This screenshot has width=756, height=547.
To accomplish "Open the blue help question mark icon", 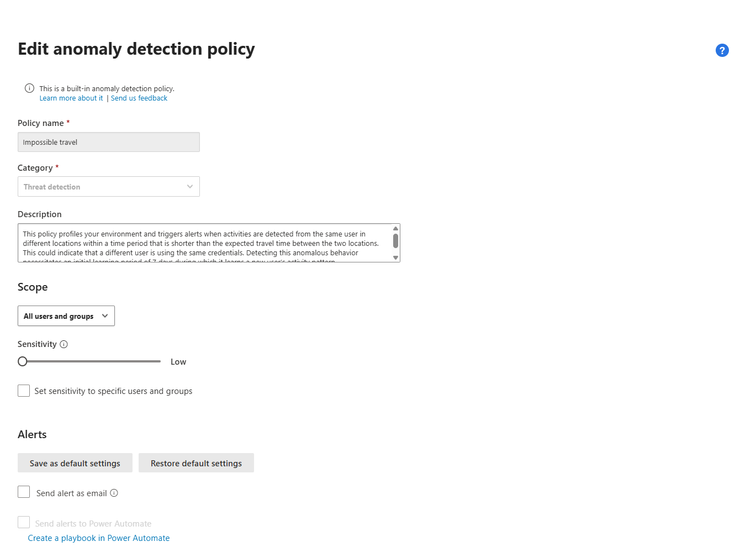I will click(x=722, y=50).
